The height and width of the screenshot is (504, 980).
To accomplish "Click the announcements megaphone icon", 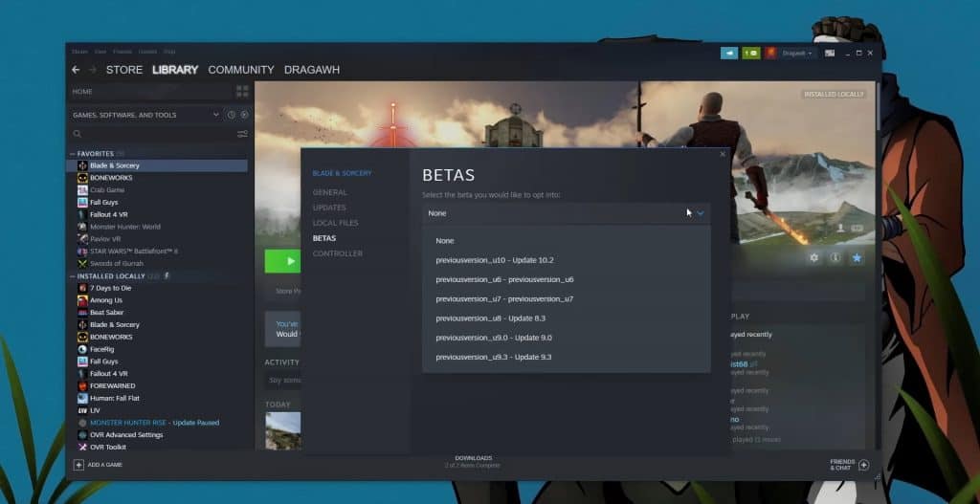I will [x=728, y=54].
